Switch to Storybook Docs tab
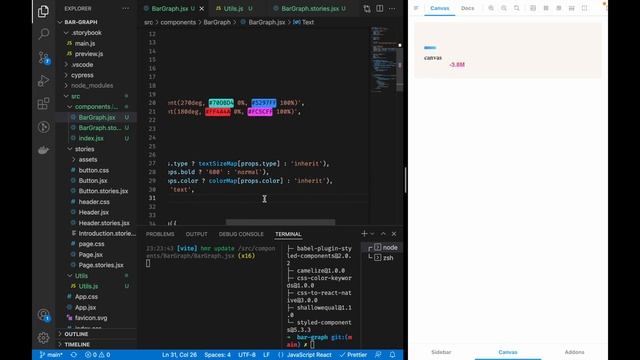 [x=467, y=8]
